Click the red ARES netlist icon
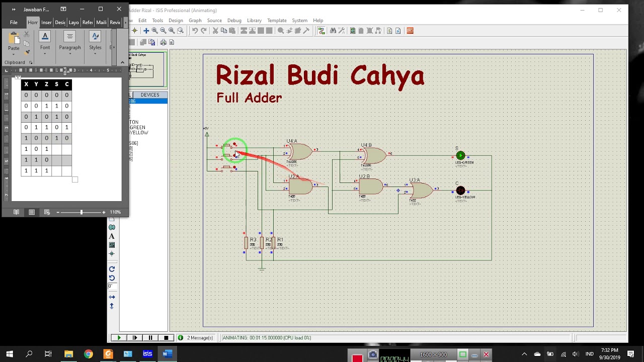The width and height of the screenshot is (644, 362). point(410,31)
